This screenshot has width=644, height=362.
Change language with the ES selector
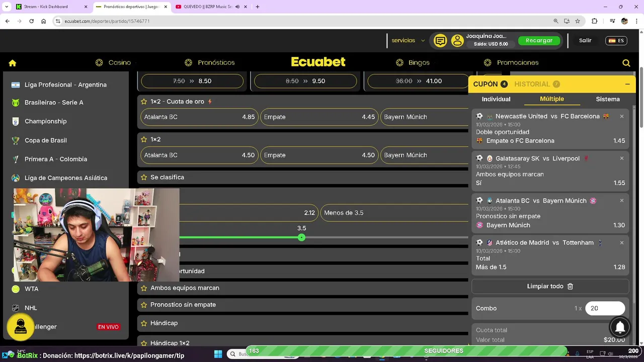click(x=616, y=41)
